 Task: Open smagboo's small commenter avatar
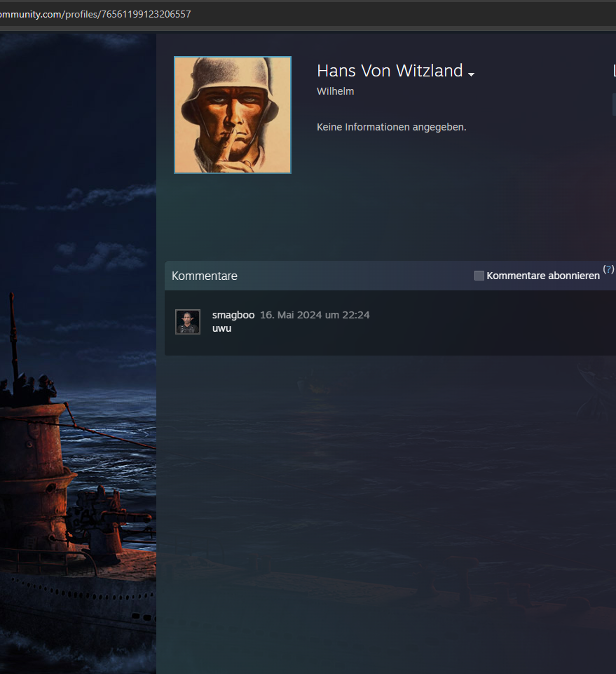click(187, 322)
